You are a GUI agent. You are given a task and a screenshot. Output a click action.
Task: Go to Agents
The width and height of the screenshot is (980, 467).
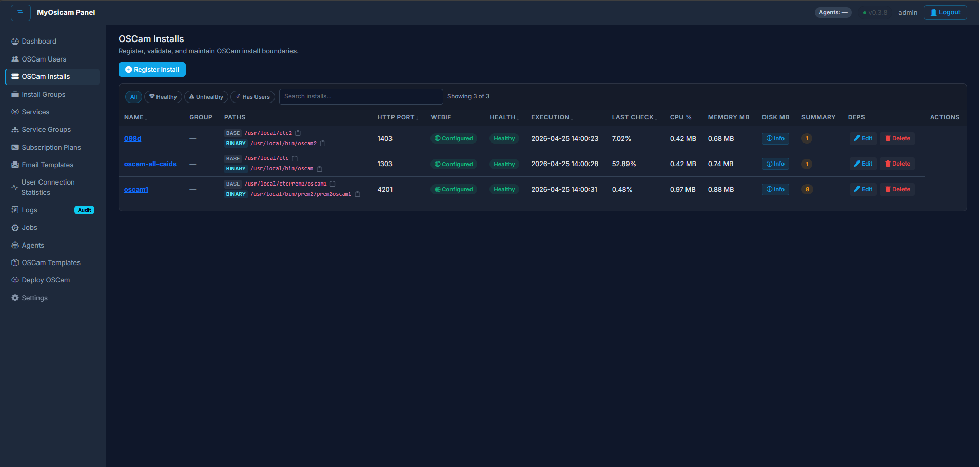pyautogui.click(x=52, y=245)
